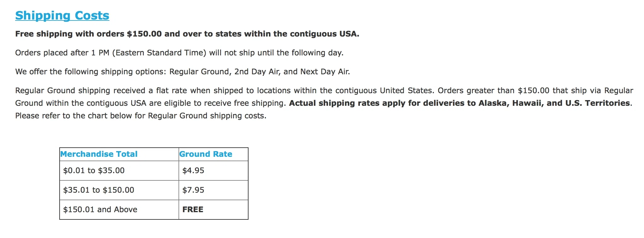This screenshot has height=238, width=644.
Task: Select the $7.95 ground rate cell
Action: click(214, 190)
